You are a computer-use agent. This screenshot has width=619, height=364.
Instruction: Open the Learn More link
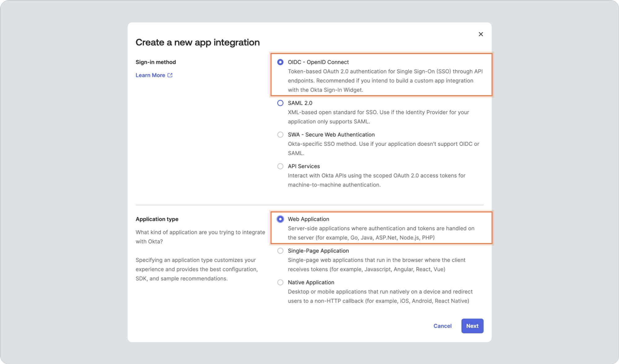coord(150,75)
